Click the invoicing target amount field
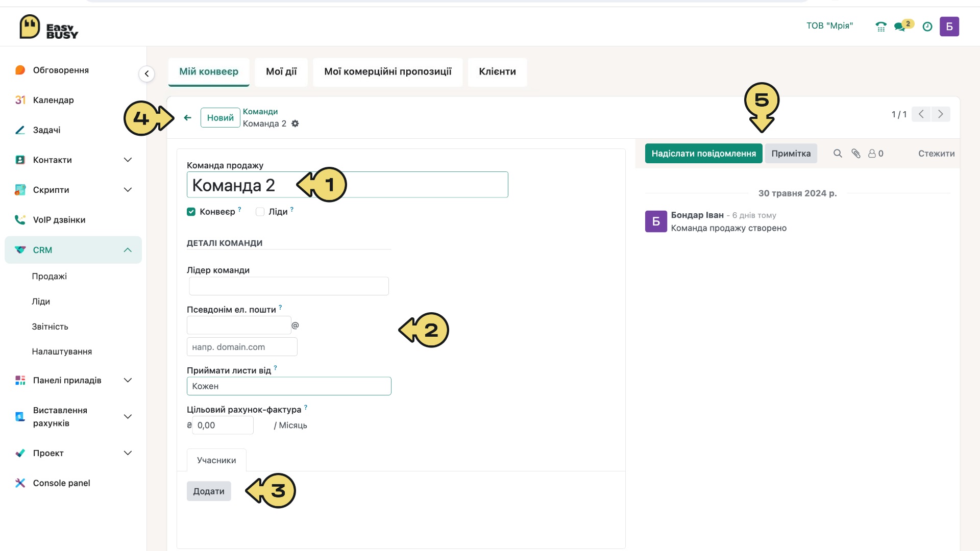Screen dimensions: 980x551 pos(223,425)
